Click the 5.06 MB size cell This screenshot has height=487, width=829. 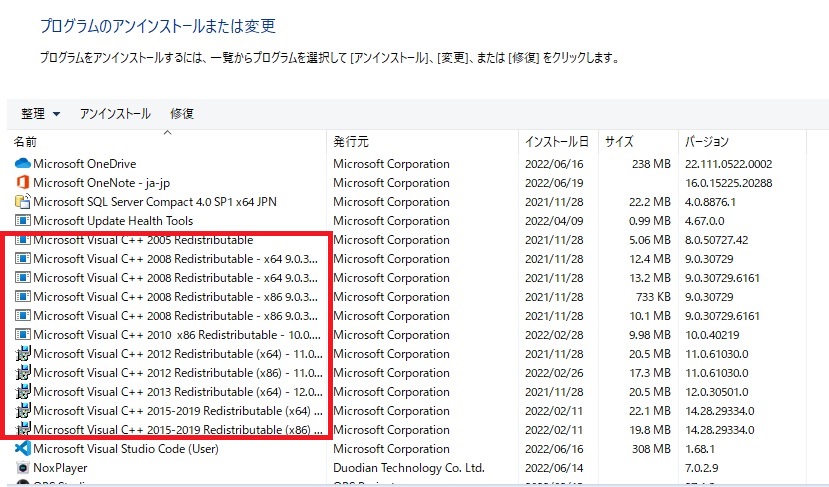[x=650, y=240]
